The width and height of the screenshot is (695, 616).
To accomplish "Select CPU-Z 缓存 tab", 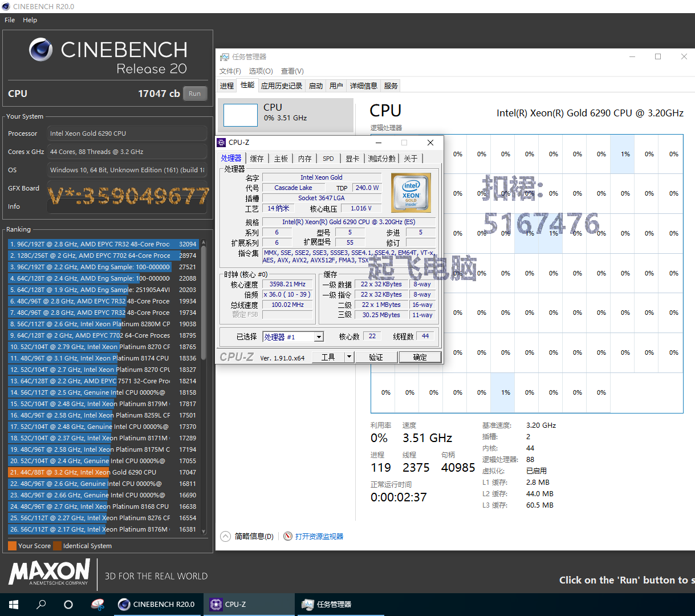I will tap(257, 159).
